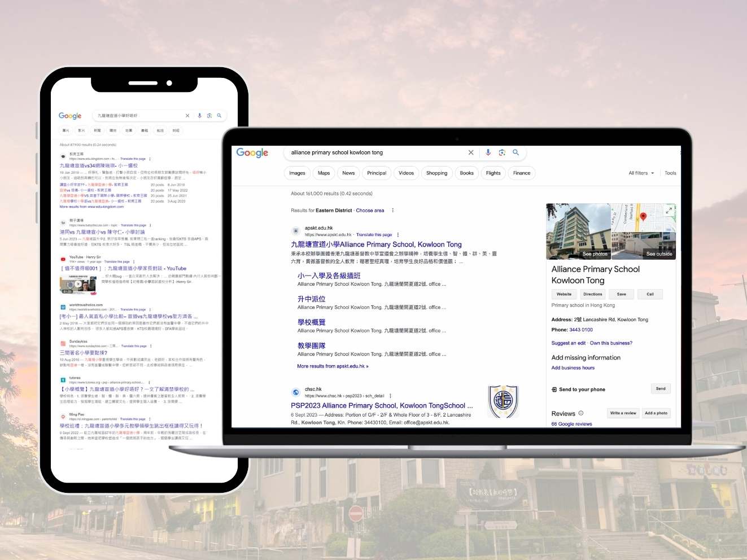747x560 pixels.
Task: Click the laptop voice search microphone icon
Action: (x=488, y=152)
